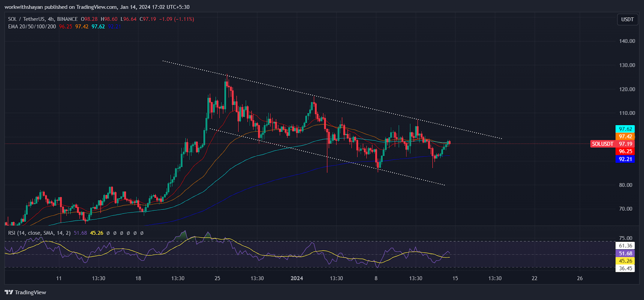Click the 80.00 level on price axis

pos(625,185)
